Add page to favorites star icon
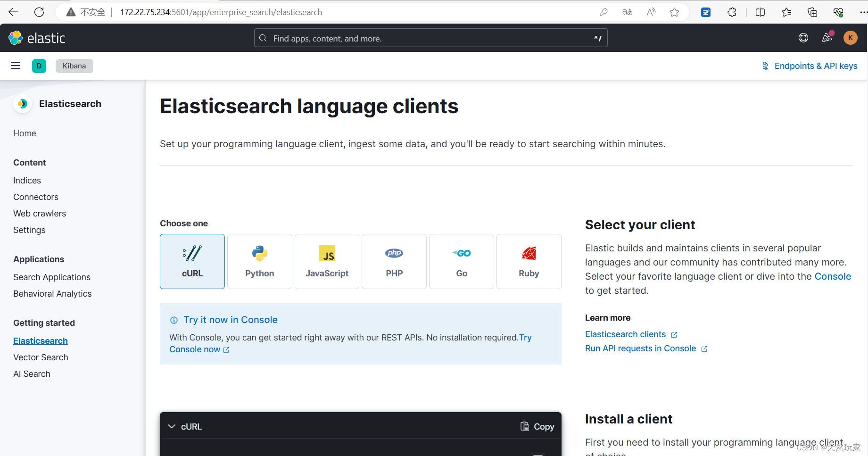The height and width of the screenshot is (456, 868). click(x=675, y=12)
